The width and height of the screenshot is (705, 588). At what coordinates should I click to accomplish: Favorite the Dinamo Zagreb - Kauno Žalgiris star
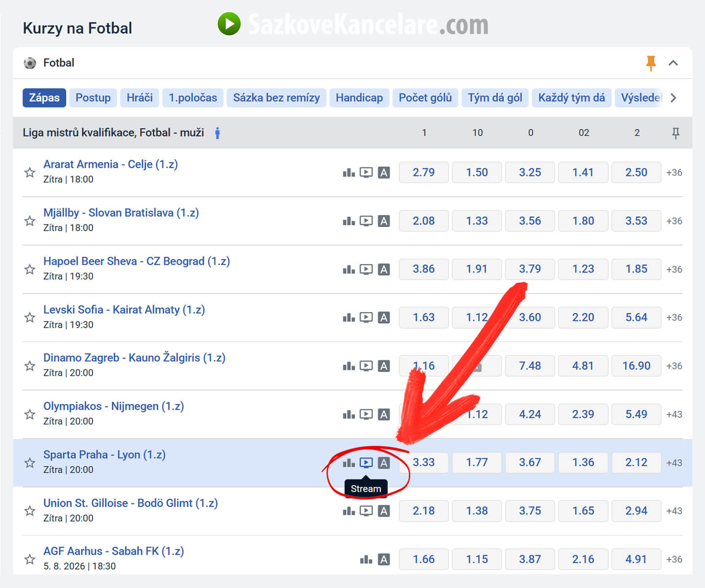point(30,366)
